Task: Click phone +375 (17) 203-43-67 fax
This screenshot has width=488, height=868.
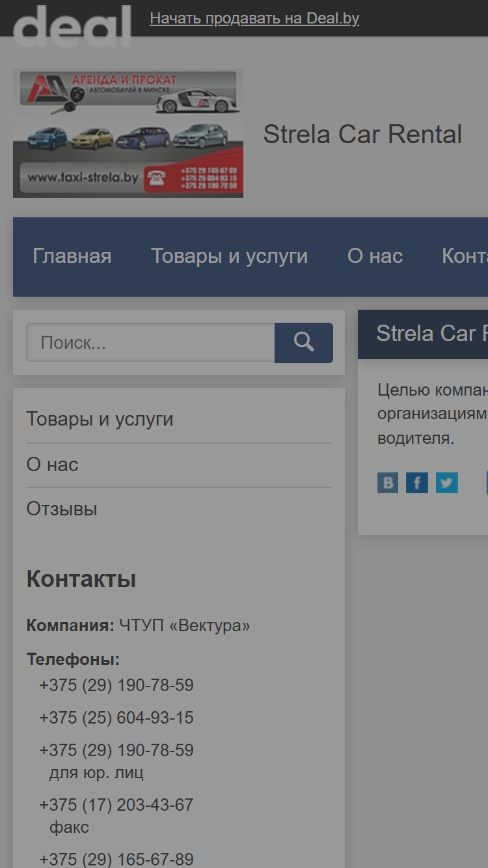Action: (116, 805)
